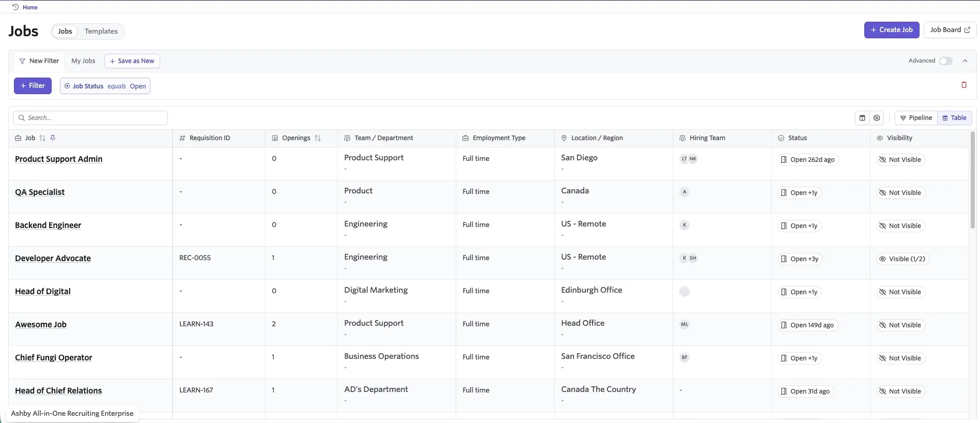Toggle visibility for Product Support Admin
Viewport: 980px width, 423px height.
pos(900,160)
